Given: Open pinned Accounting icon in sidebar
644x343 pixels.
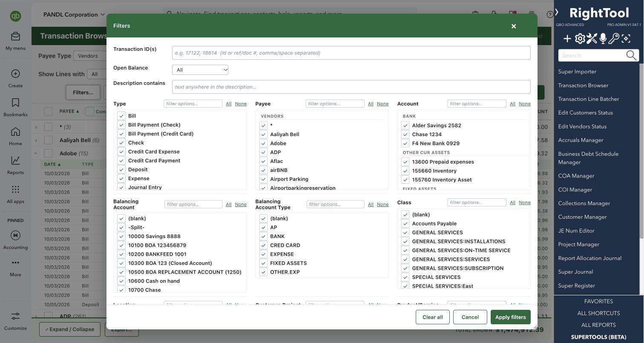Looking at the screenshot, I should coord(15,235).
